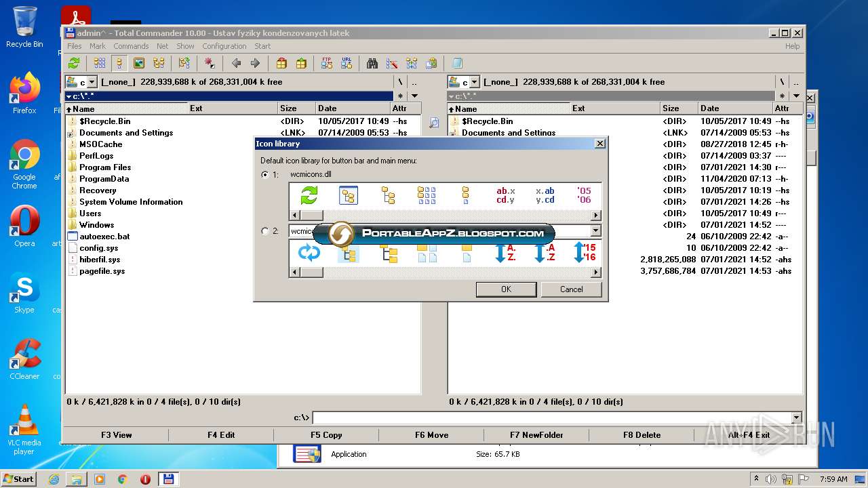Viewport: 868px width, 488px height.
Task: Click the go back arrow in toolbar
Action: point(236,63)
